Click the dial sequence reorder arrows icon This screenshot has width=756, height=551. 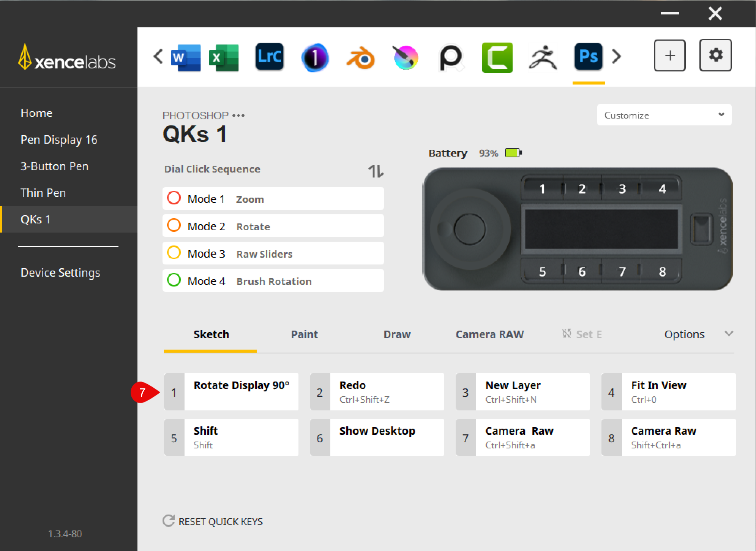click(376, 171)
